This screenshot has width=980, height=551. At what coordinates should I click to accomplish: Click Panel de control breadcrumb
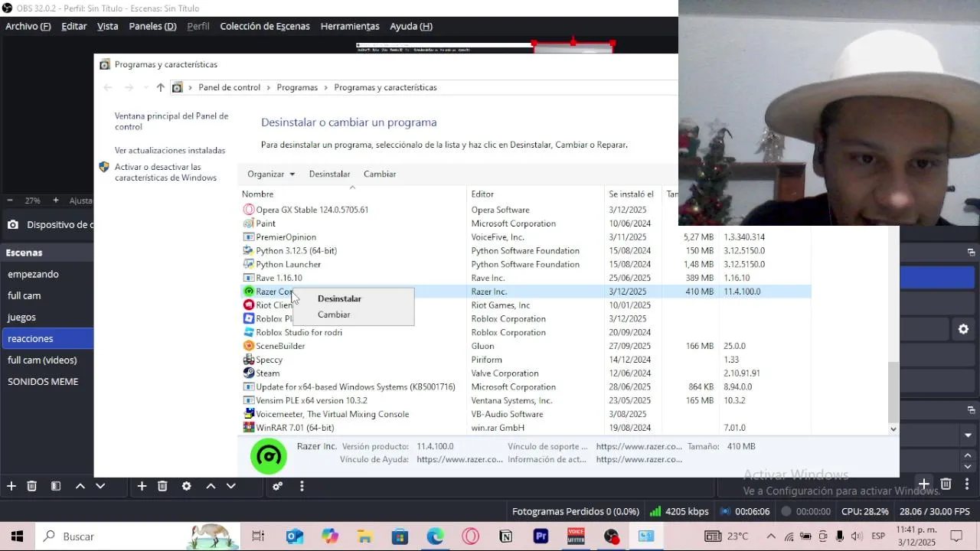pyautogui.click(x=230, y=87)
